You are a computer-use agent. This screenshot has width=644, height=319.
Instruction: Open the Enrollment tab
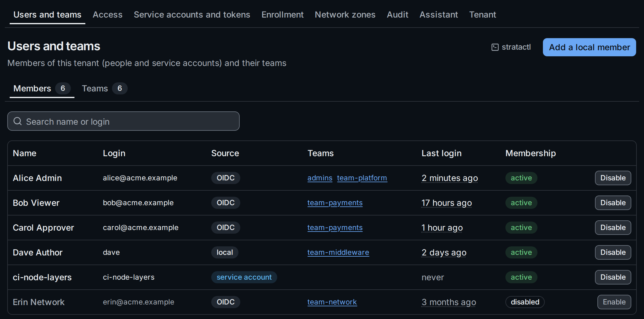(x=282, y=15)
